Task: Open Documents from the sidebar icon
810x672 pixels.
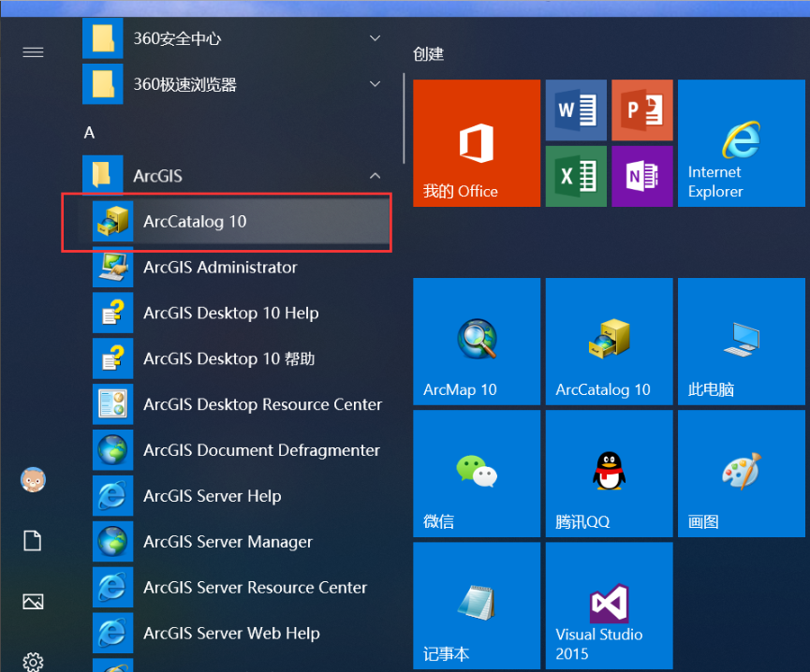Action: pos(33,540)
